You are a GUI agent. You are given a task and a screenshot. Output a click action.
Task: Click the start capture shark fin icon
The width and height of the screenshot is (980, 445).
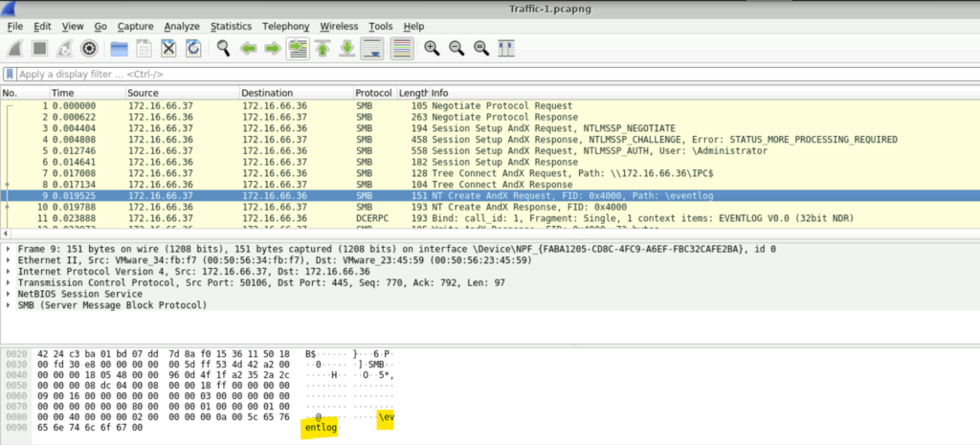(x=16, y=49)
